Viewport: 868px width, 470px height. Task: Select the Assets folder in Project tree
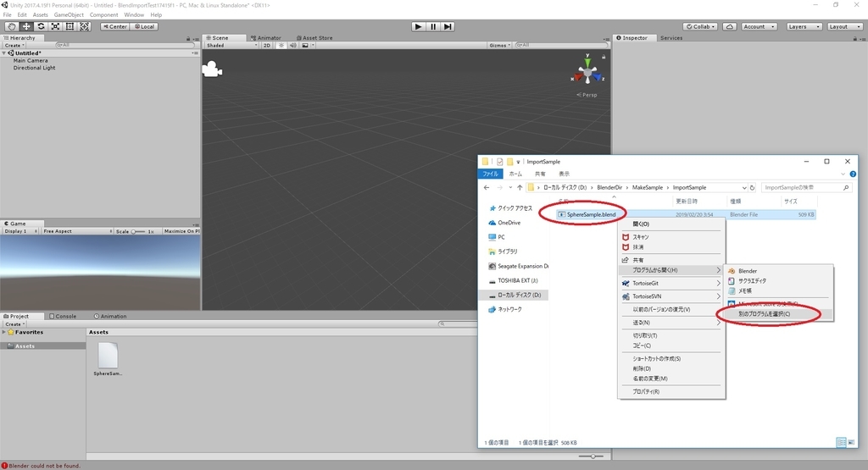(x=25, y=346)
